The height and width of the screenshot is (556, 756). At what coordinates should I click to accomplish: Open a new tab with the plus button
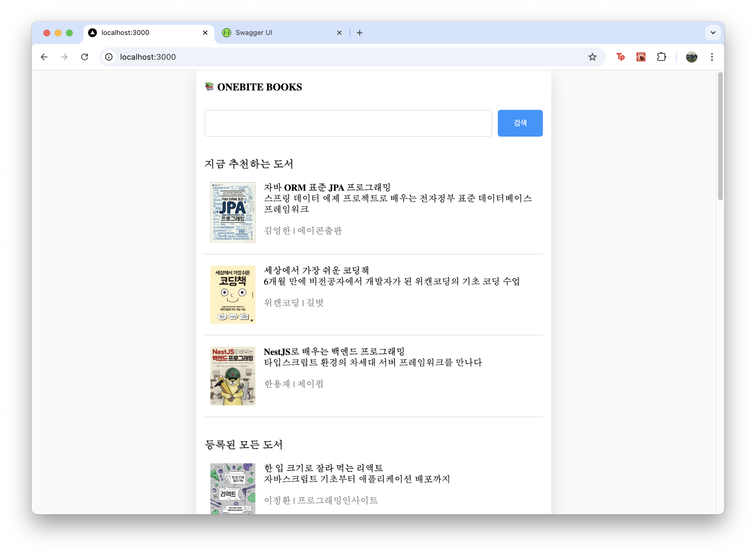tap(360, 33)
